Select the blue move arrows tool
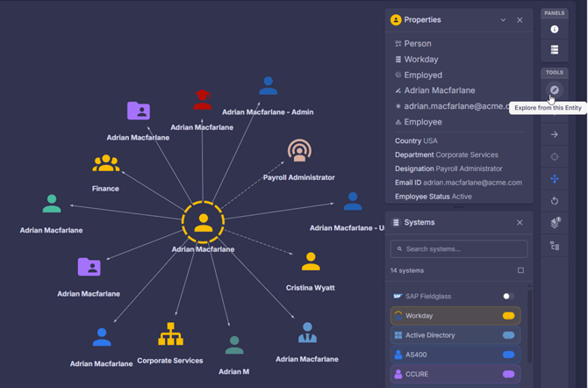 (554, 179)
